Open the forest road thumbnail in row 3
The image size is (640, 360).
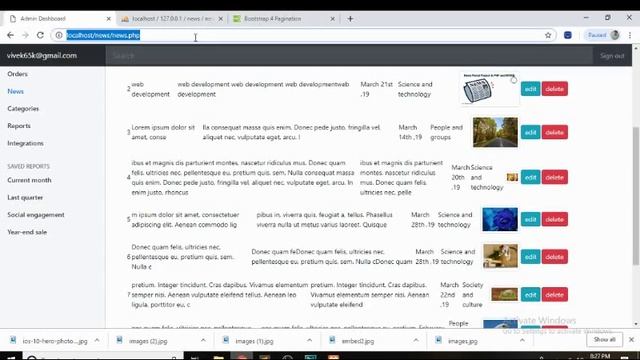click(x=495, y=132)
